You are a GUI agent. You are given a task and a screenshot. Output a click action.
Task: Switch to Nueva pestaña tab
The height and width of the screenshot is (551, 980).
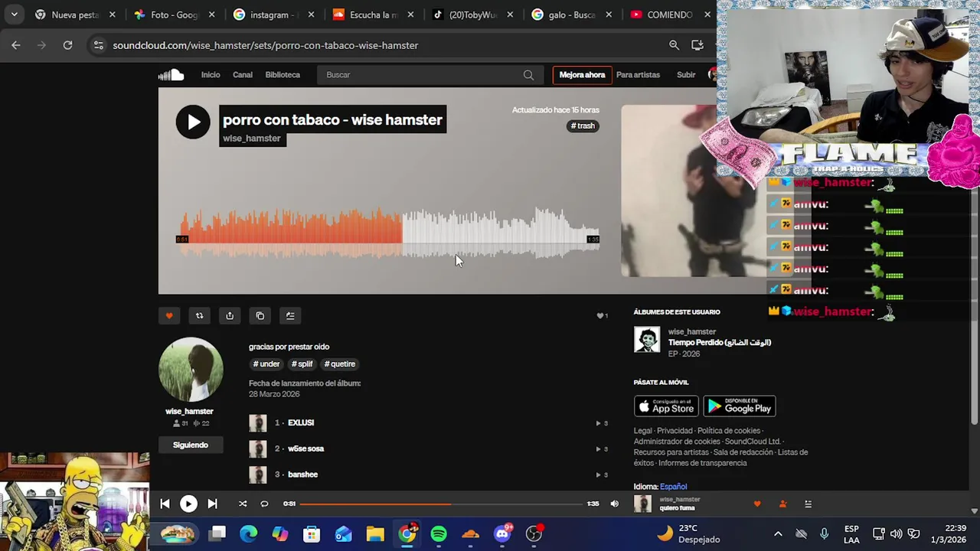point(74,15)
